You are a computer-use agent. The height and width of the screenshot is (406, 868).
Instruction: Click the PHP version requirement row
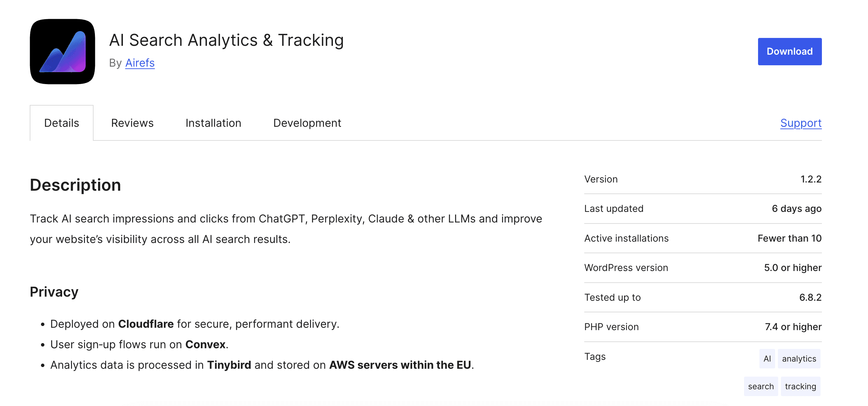612,327
